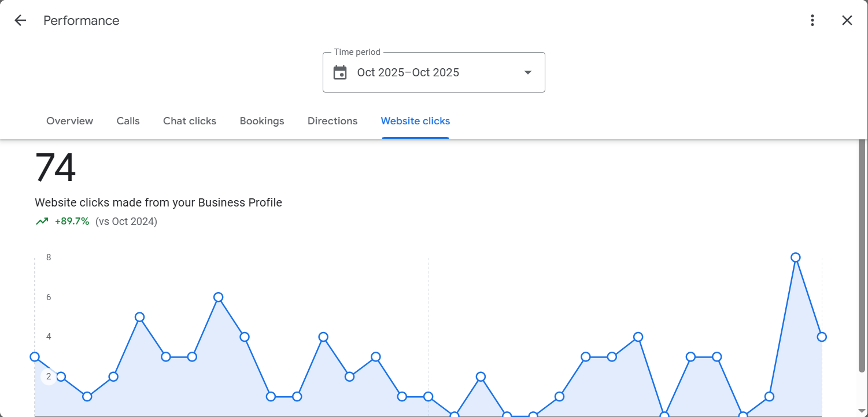Screen dimensions: 868x417
Task: Select the Bookings tab
Action: click(262, 121)
